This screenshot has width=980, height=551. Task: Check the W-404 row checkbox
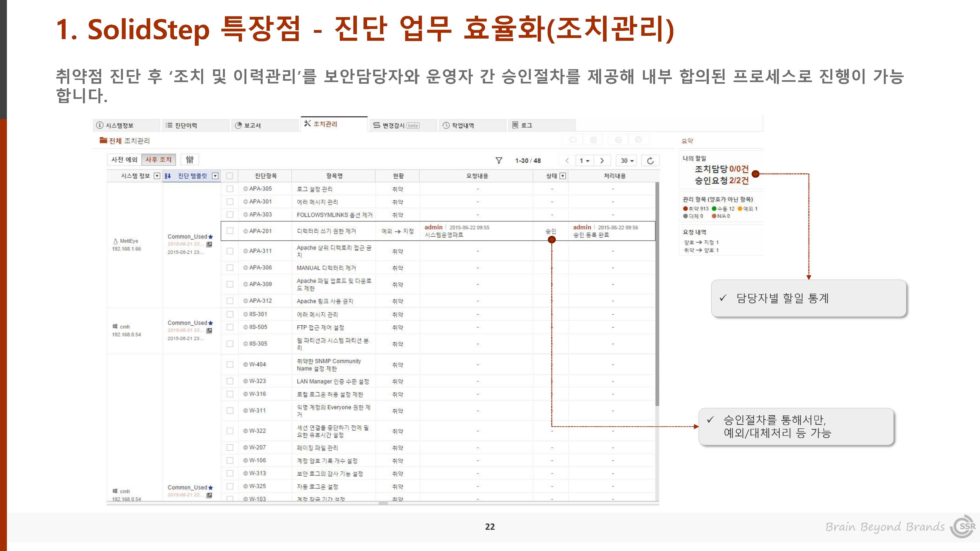tap(230, 364)
